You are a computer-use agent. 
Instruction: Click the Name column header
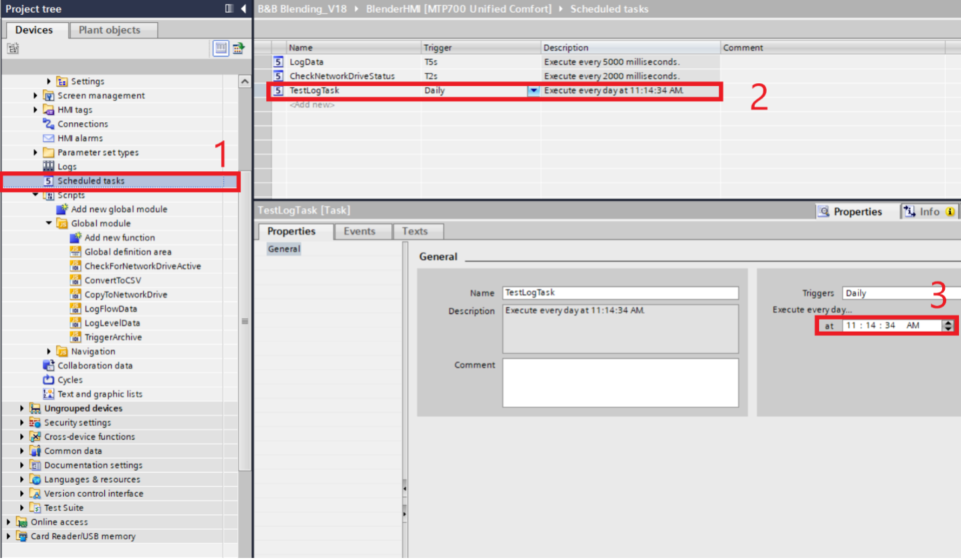point(354,48)
